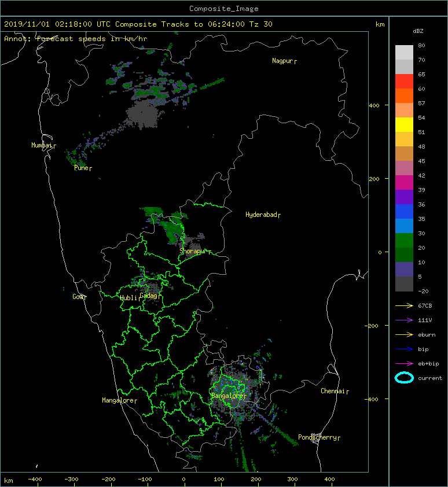The height and width of the screenshot is (487, 448).
Task: Click the 300 tick label on bottom x-axis
Action: click(x=292, y=479)
